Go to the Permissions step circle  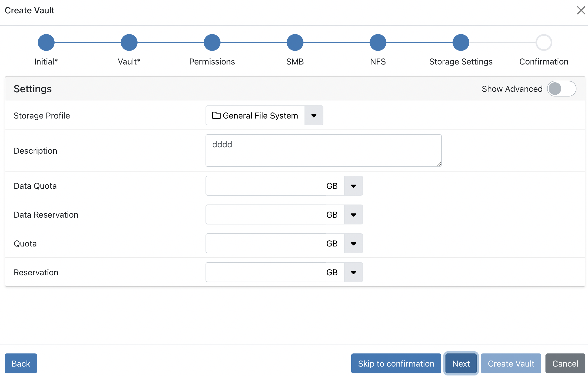(212, 42)
